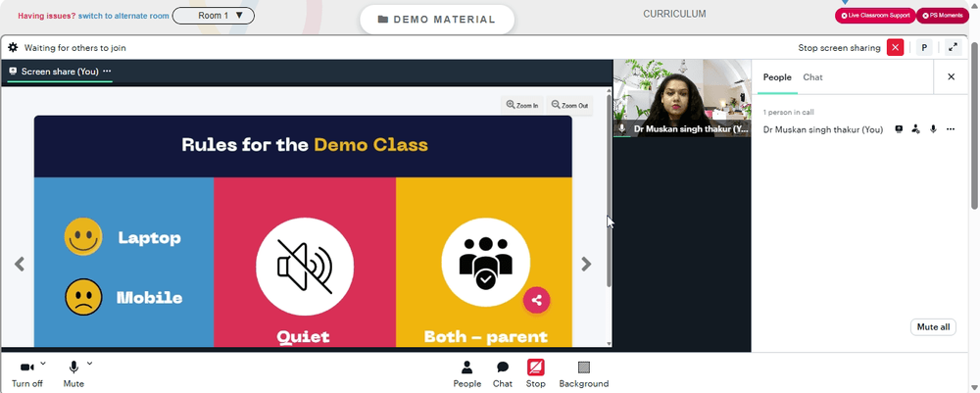Expand the microphone options chevron
980x393 pixels.
[x=89, y=363]
